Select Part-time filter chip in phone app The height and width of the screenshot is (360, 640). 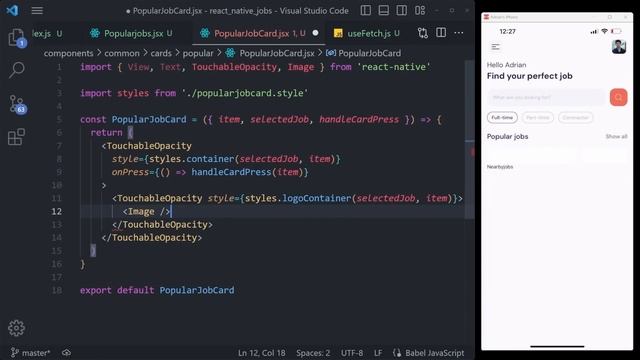(538, 118)
